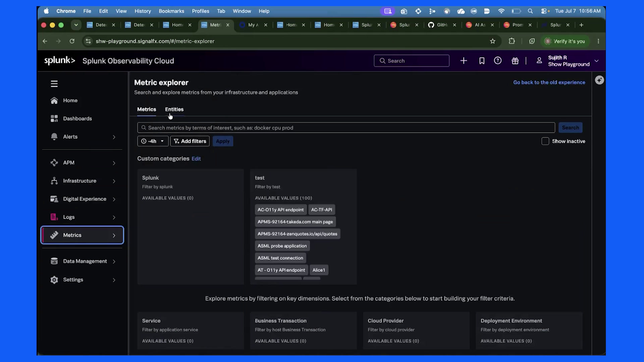This screenshot has width=644, height=362.
Task: Select the Alice1 value chip
Action: click(x=319, y=270)
